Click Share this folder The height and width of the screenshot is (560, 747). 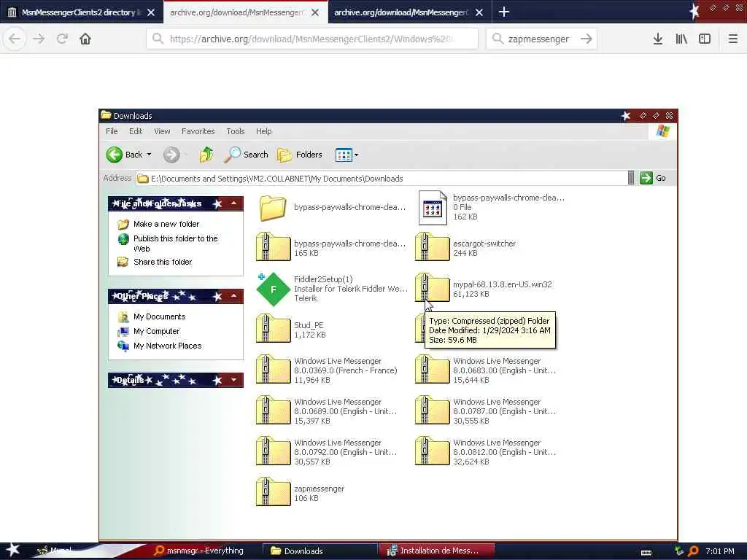[163, 262]
